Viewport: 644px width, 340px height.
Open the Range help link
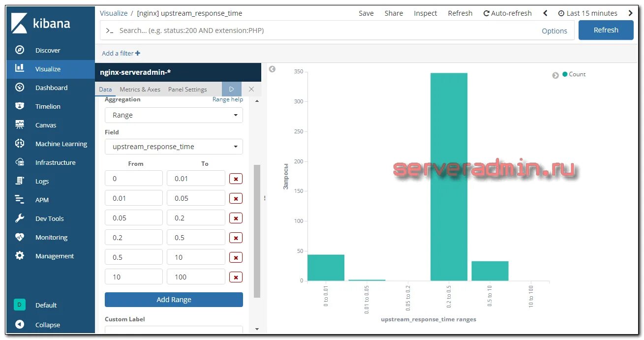tap(228, 99)
